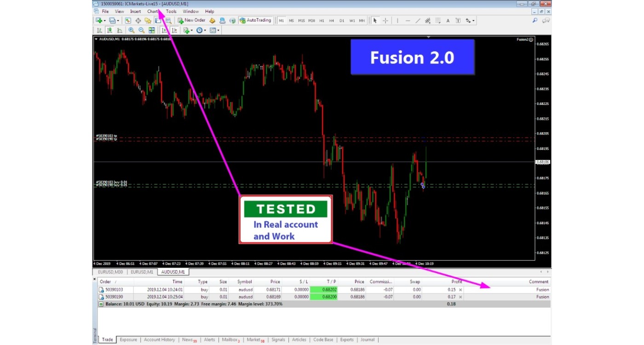Zoom in on the chart
The image size is (644, 345).
coord(132,30)
